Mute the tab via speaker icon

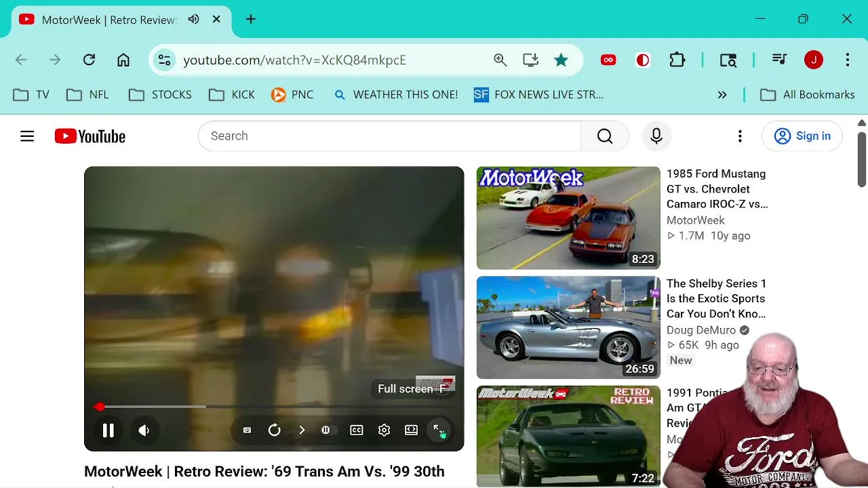coord(194,20)
